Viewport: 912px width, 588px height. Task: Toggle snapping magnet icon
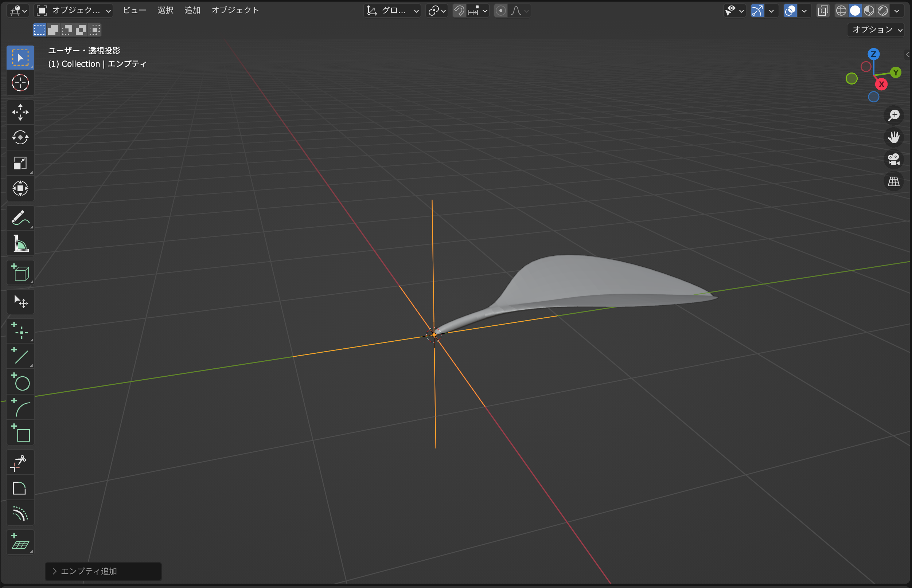pos(459,11)
